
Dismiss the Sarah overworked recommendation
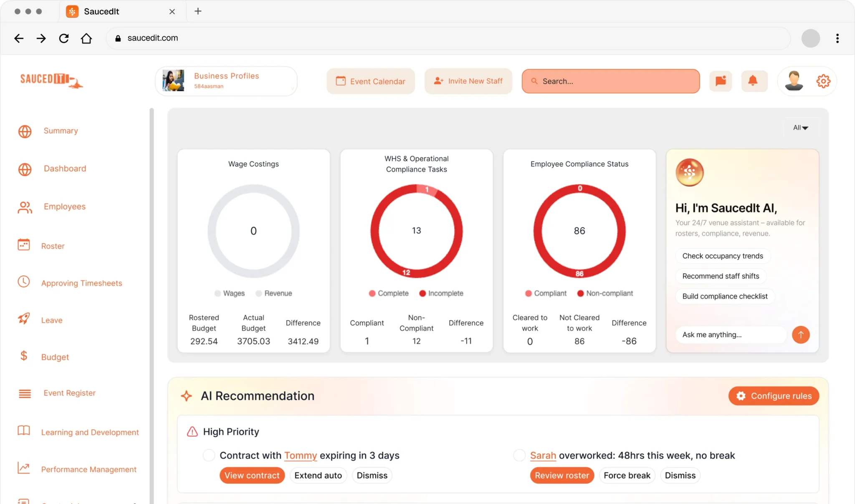pos(680,476)
